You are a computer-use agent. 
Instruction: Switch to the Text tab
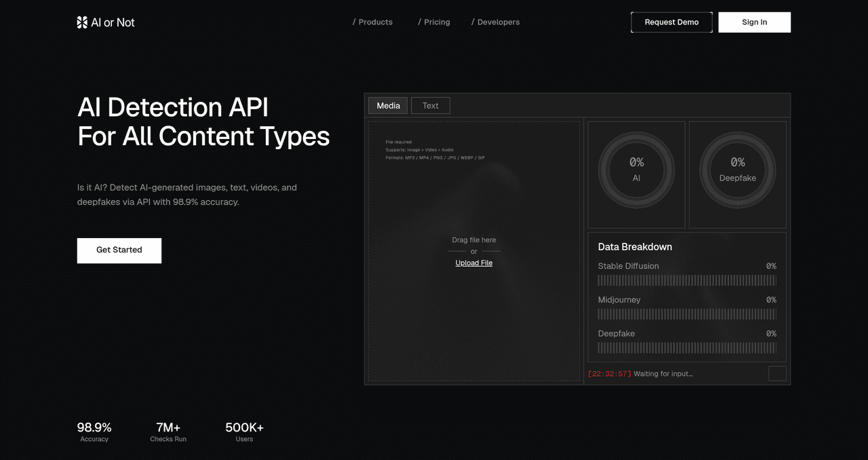[431, 105]
